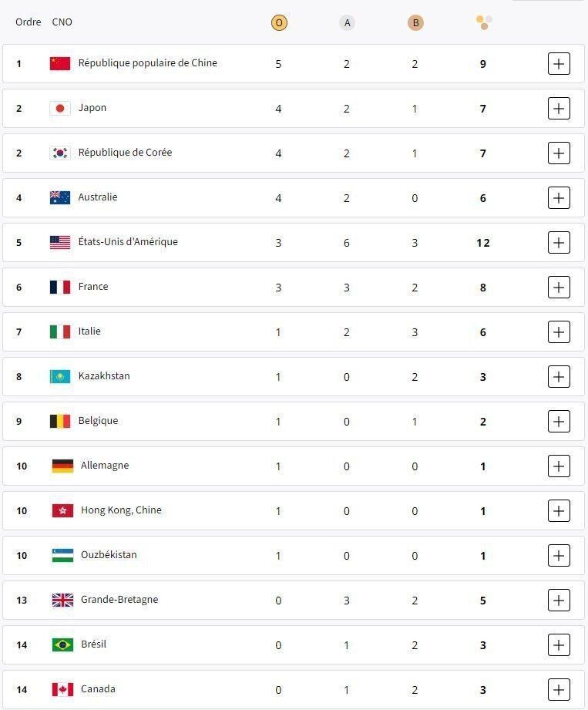Click the bronze medal column icon
This screenshot has height=710, width=588.
[x=415, y=23]
